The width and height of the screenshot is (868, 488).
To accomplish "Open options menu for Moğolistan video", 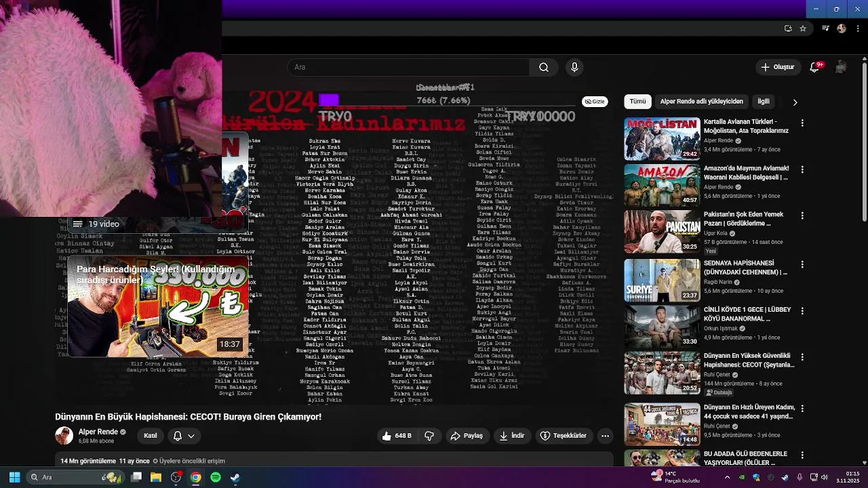I will (x=802, y=123).
